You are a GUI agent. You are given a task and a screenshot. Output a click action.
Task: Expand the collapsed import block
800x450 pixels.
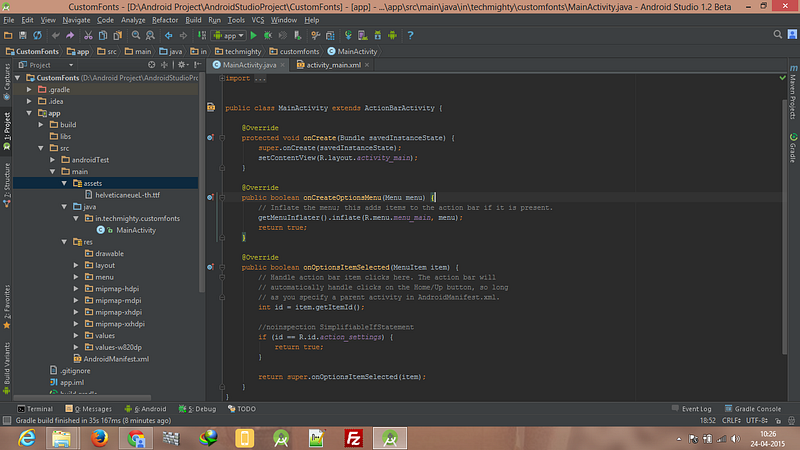222,79
